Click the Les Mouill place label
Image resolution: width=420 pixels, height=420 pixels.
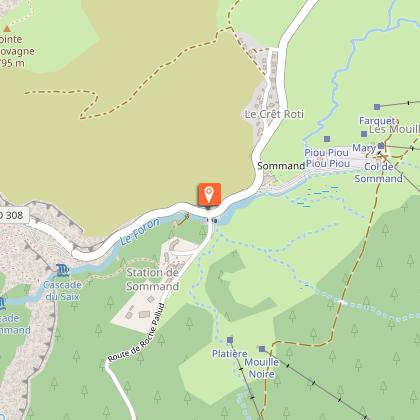(394, 129)
